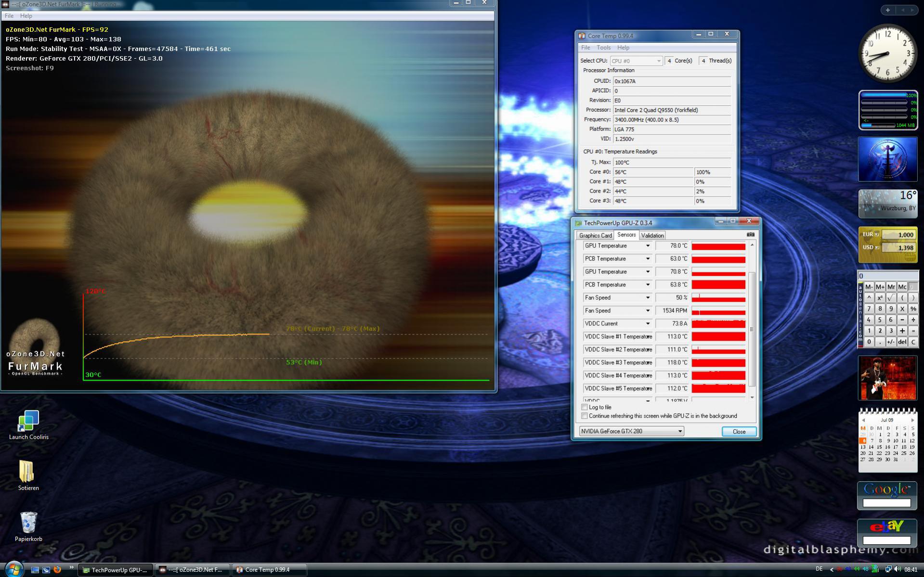Click the Show Desktop quick launch icon
This screenshot has height=577, width=924.
coord(35,569)
